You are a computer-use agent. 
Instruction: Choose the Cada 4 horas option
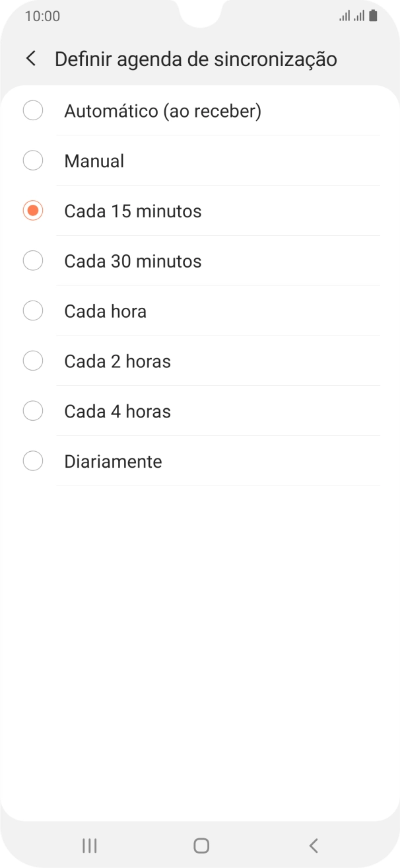[x=33, y=410]
